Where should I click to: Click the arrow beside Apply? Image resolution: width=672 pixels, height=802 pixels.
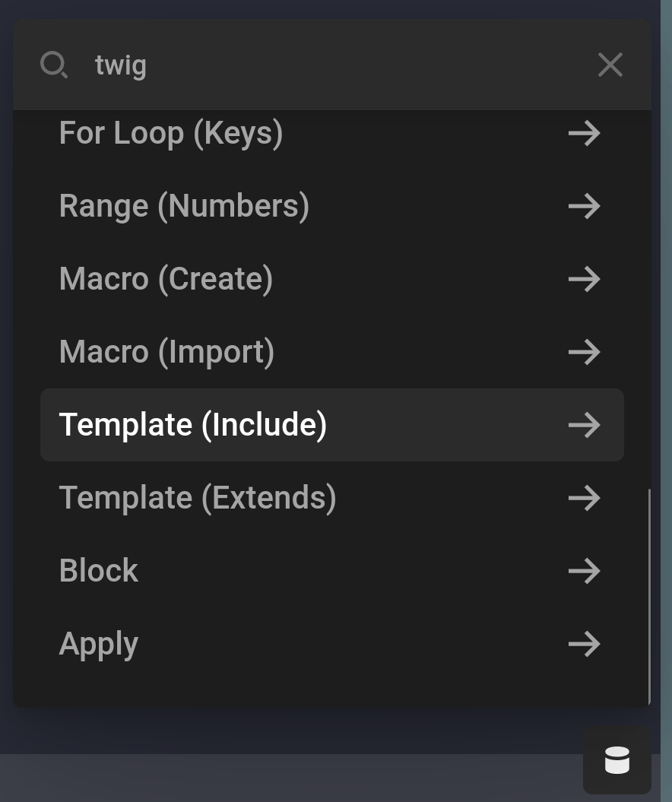[584, 644]
